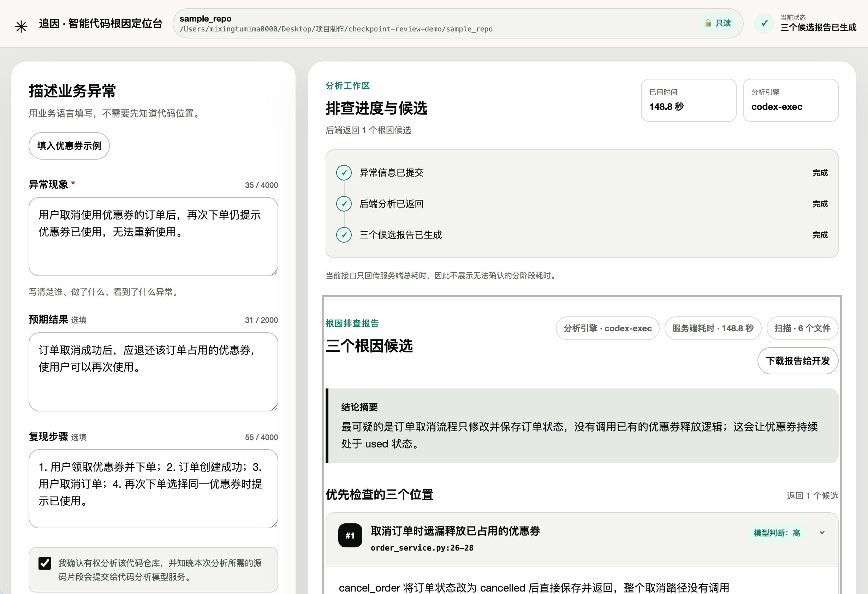
Task: Click the asterisk logo icon beside 追因
Action: [x=21, y=26]
